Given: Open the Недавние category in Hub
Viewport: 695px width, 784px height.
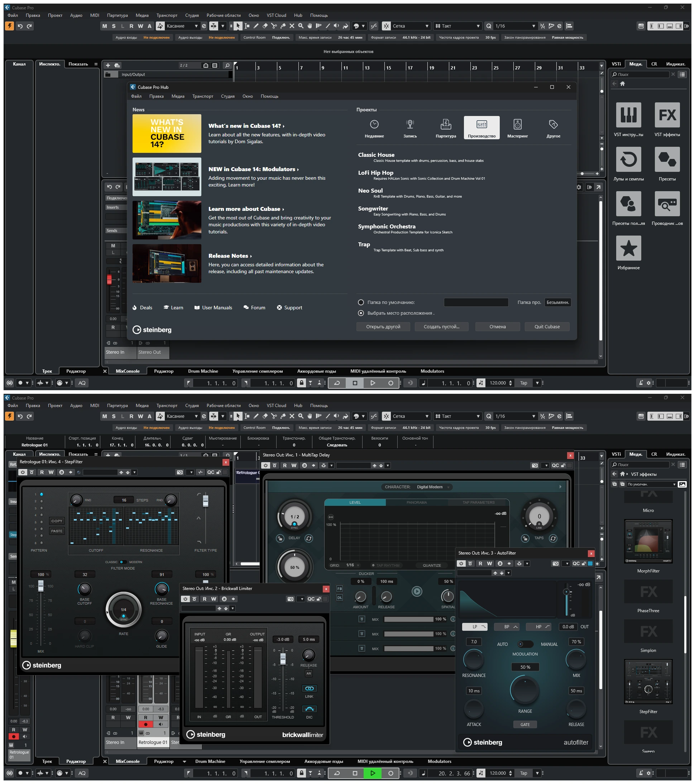Looking at the screenshot, I should click(374, 128).
